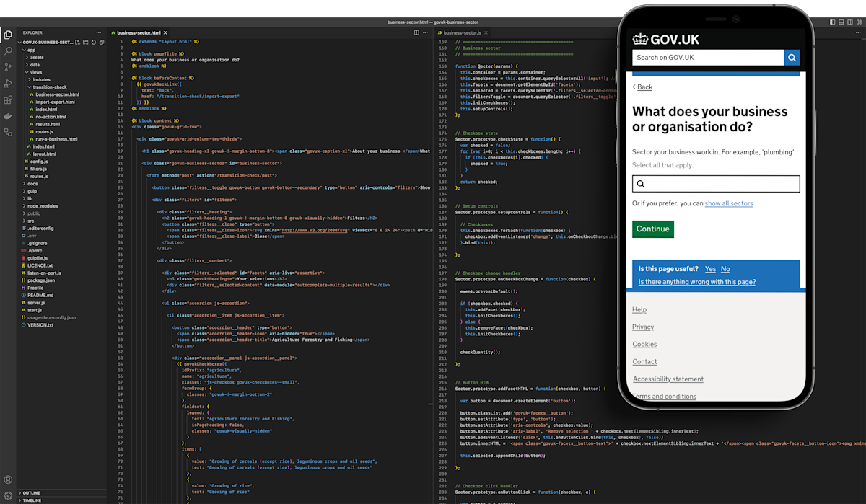Open the Docker view in activity bar

8,116
